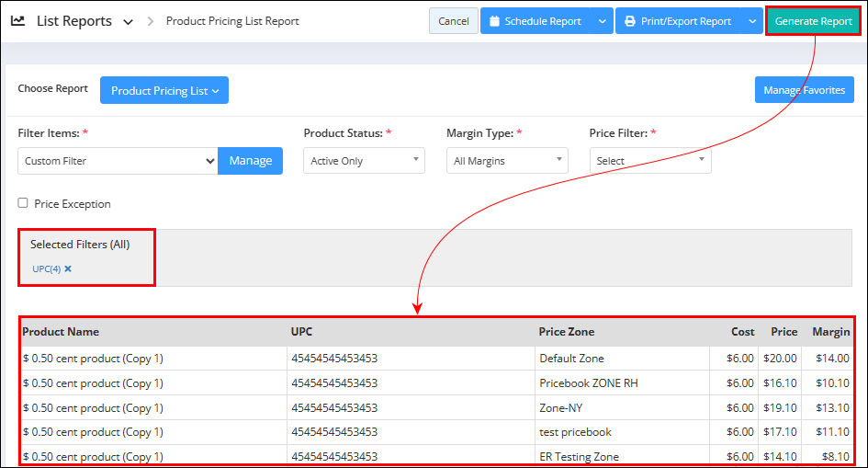Remove the UPC(4) filter with X icon
Viewport: 868px width, 468px height.
(68, 268)
